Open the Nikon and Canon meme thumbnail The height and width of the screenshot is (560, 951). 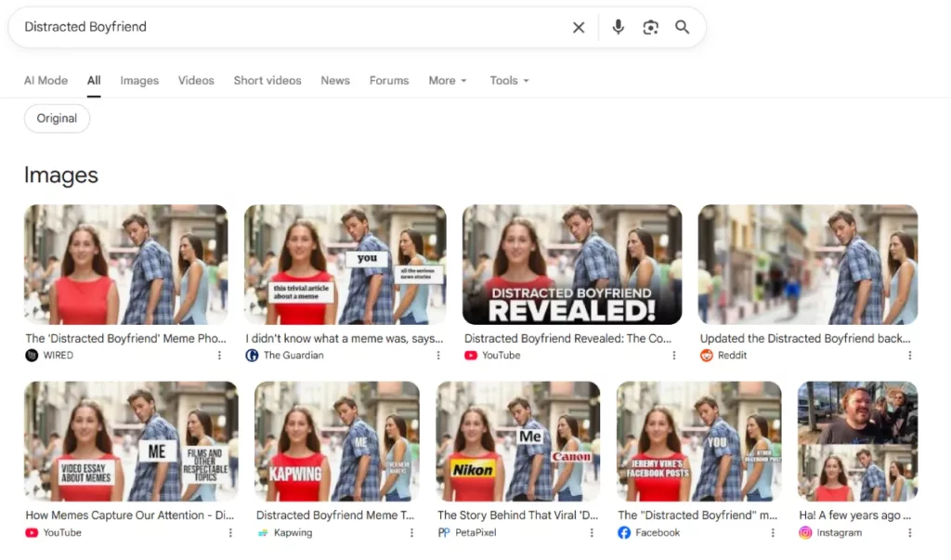pos(518,441)
